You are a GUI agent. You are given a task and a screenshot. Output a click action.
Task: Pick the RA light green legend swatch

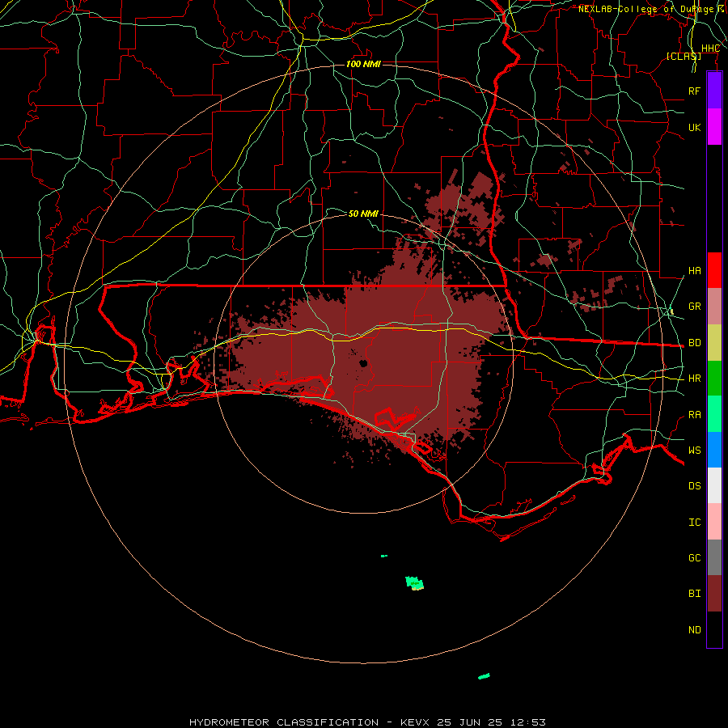pos(714,414)
